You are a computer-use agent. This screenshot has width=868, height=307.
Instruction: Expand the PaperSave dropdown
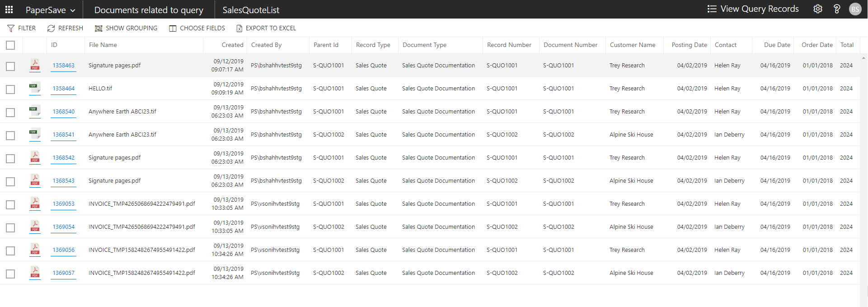click(50, 10)
